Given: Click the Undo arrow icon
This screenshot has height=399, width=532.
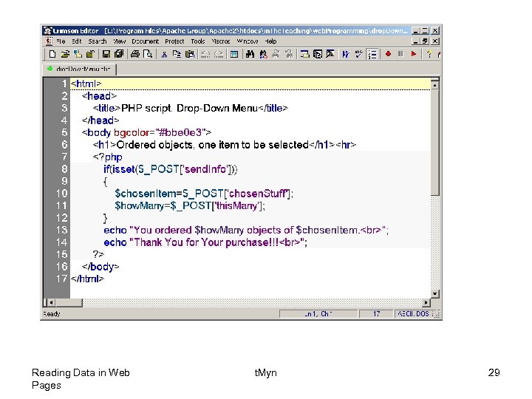Looking at the screenshot, I should 205,54.
